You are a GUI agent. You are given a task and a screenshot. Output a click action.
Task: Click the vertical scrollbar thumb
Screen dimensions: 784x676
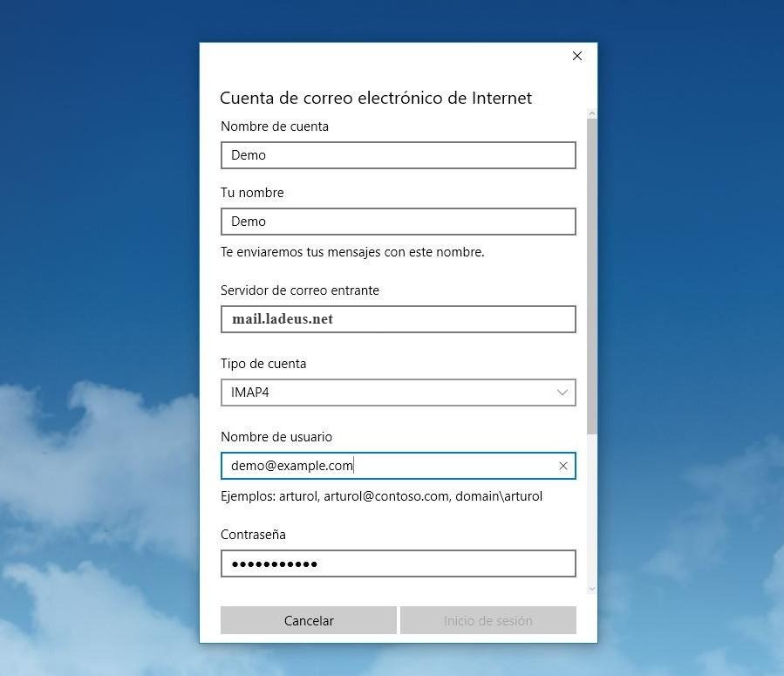coord(592,275)
